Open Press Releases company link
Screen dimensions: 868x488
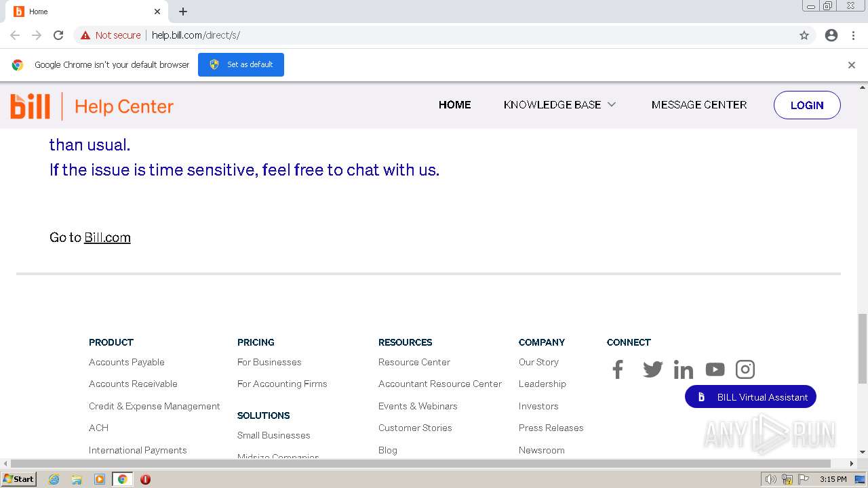tap(551, 428)
